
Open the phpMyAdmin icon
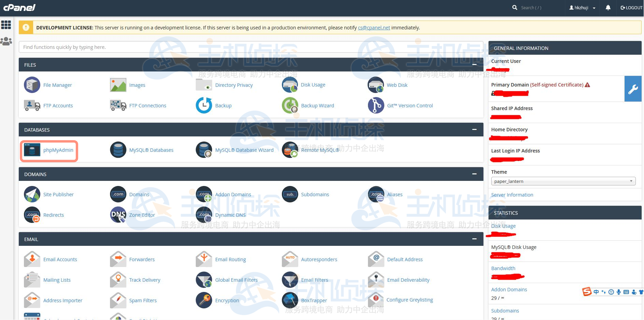tap(32, 150)
